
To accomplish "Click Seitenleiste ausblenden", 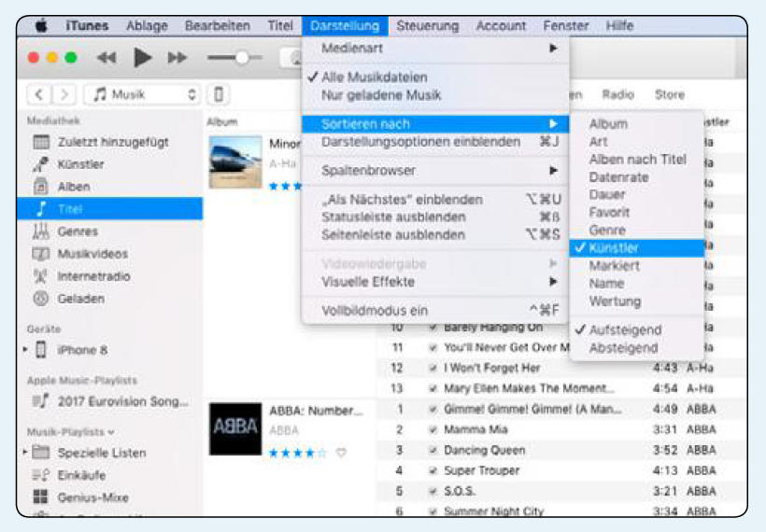I will tap(435, 235).
